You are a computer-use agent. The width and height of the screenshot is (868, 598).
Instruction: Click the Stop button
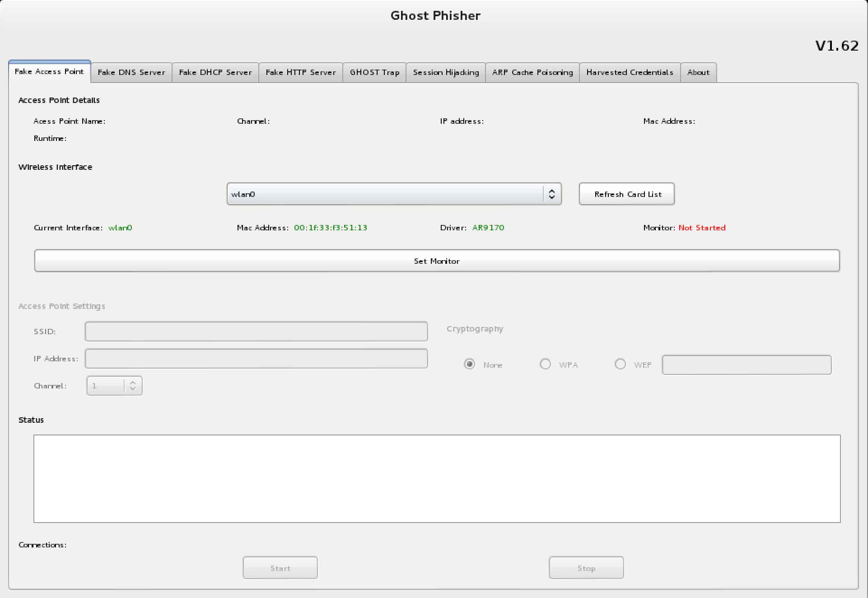[x=586, y=568]
